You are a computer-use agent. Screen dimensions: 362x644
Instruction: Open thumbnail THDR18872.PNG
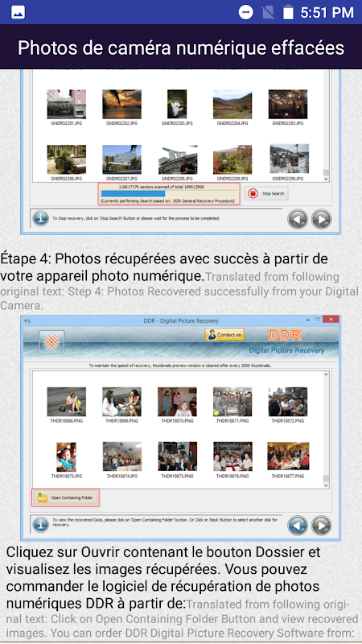(288, 402)
